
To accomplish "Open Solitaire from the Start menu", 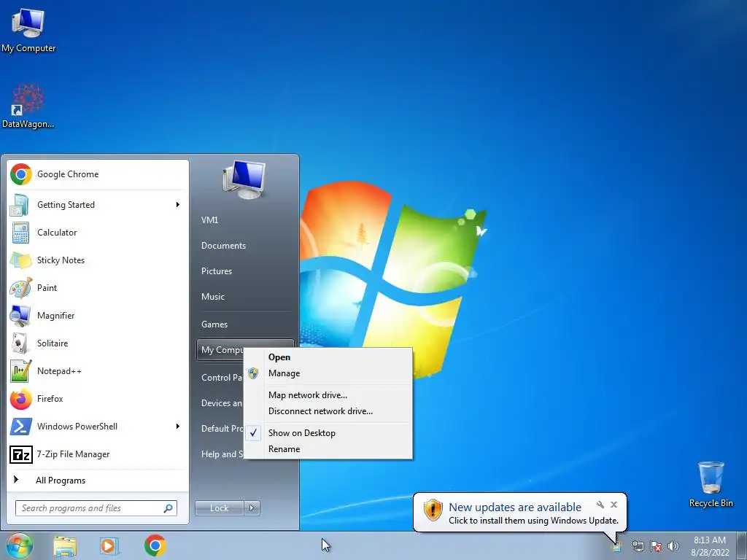I will (98, 343).
